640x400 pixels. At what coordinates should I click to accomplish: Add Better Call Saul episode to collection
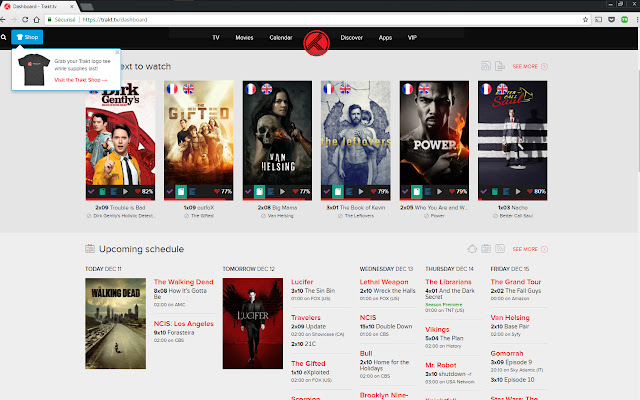click(495, 191)
